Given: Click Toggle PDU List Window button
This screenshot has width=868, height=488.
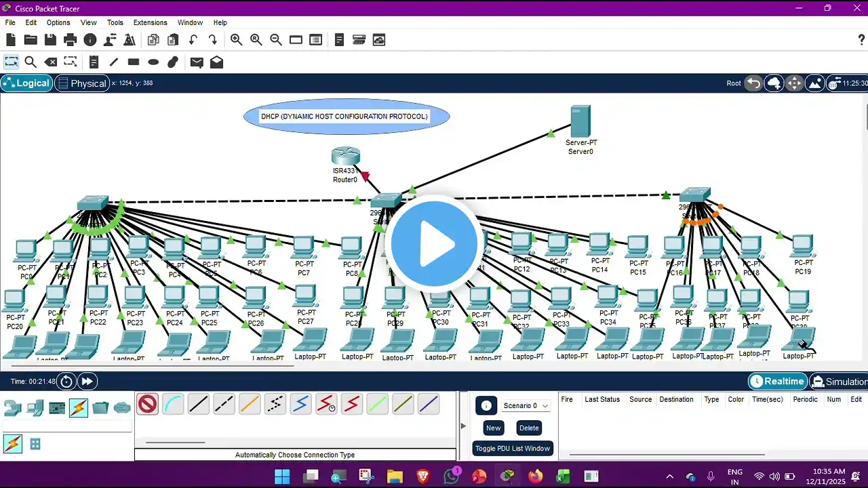Looking at the screenshot, I should pyautogui.click(x=513, y=449).
